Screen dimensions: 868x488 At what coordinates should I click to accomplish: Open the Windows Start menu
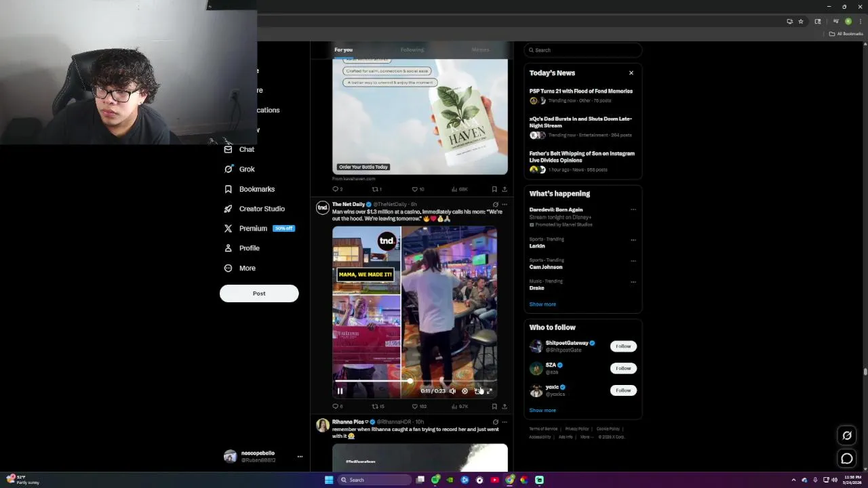(x=329, y=480)
